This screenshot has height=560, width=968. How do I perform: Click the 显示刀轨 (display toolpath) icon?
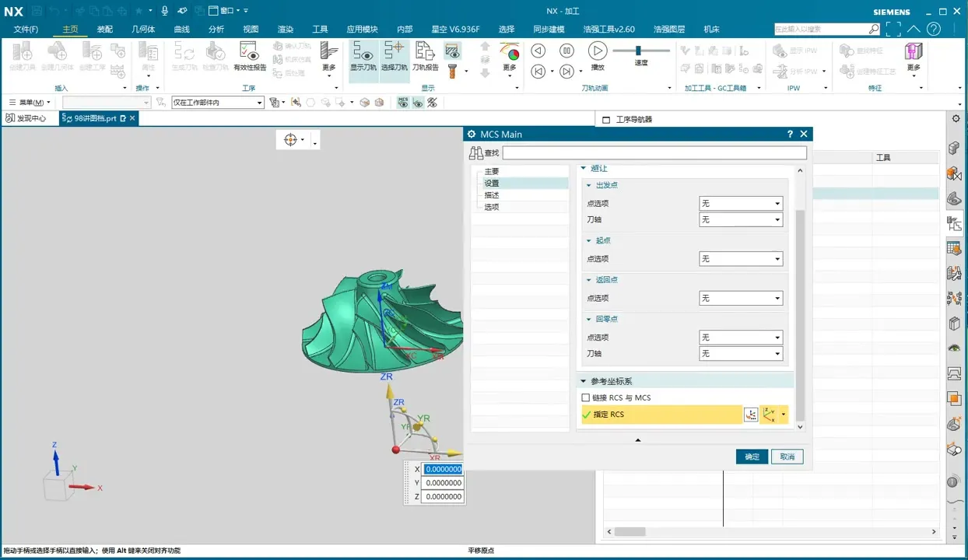coord(363,56)
